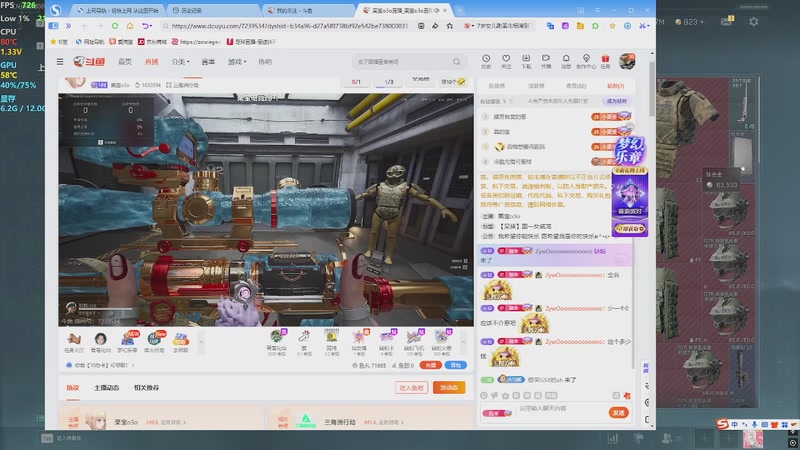800x450 pixels.
Task: Select the 直播 nav item
Action: click(x=152, y=62)
